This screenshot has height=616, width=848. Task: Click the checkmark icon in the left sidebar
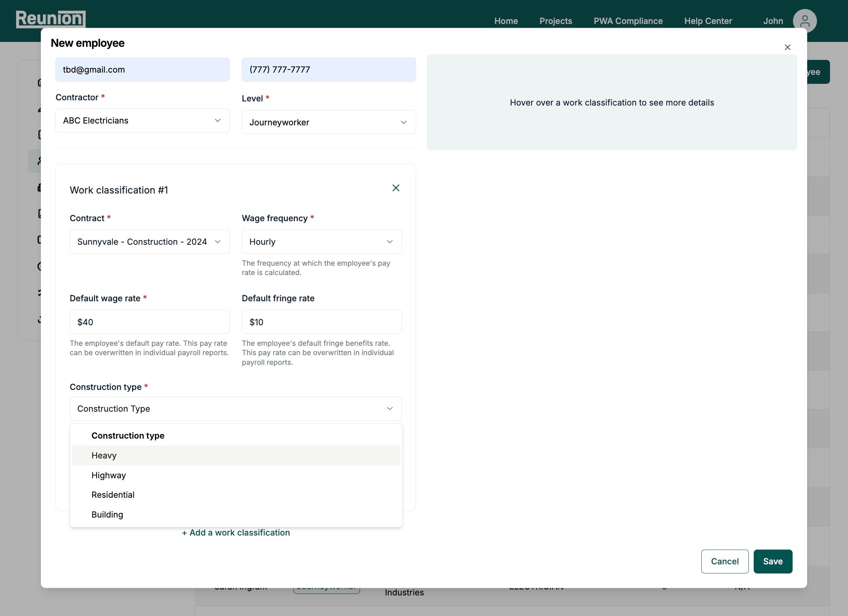pyautogui.click(x=41, y=293)
